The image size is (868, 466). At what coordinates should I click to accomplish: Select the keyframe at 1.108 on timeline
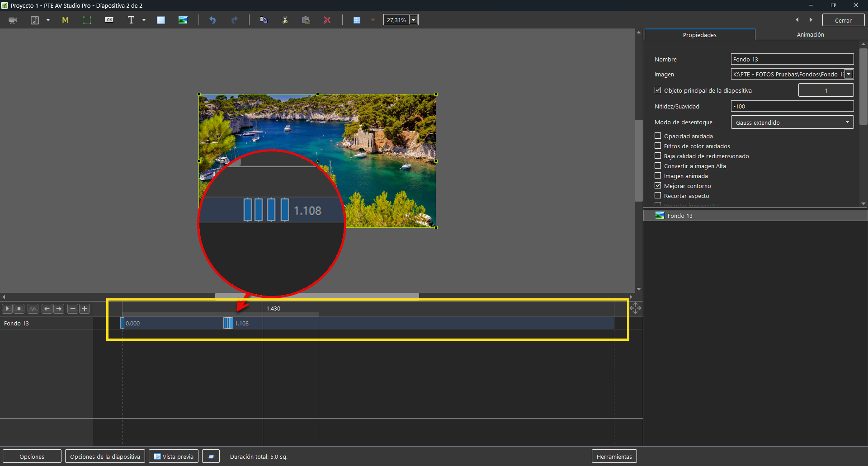click(228, 323)
